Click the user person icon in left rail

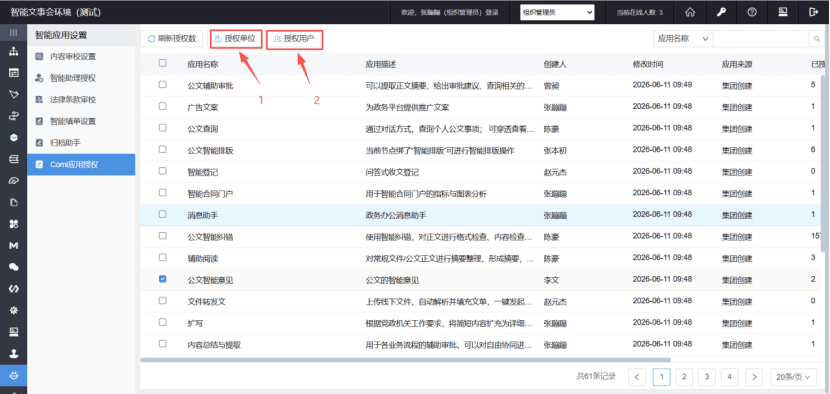coord(14,354)
